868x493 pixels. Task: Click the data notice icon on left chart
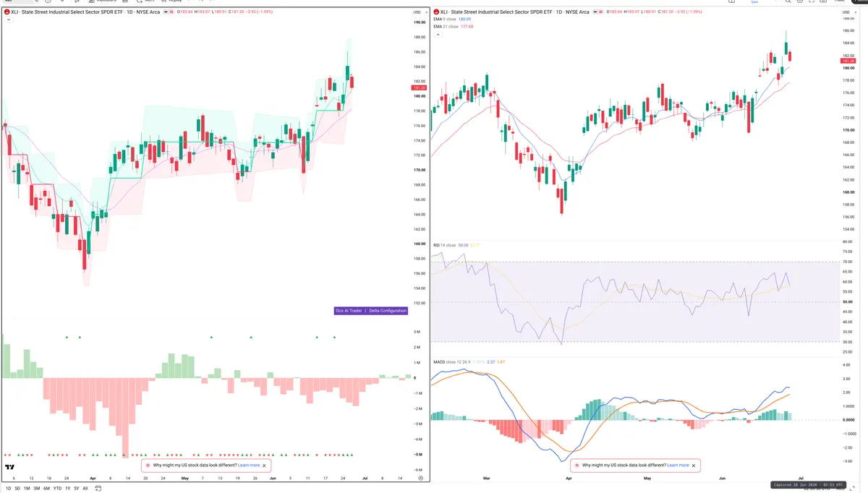coord(148,466)
